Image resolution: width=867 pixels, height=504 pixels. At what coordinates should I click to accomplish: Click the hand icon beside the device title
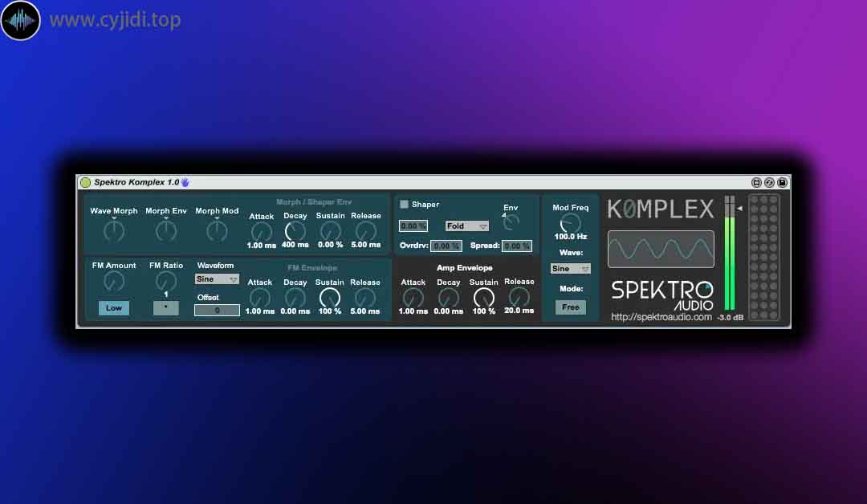point(185,182)
